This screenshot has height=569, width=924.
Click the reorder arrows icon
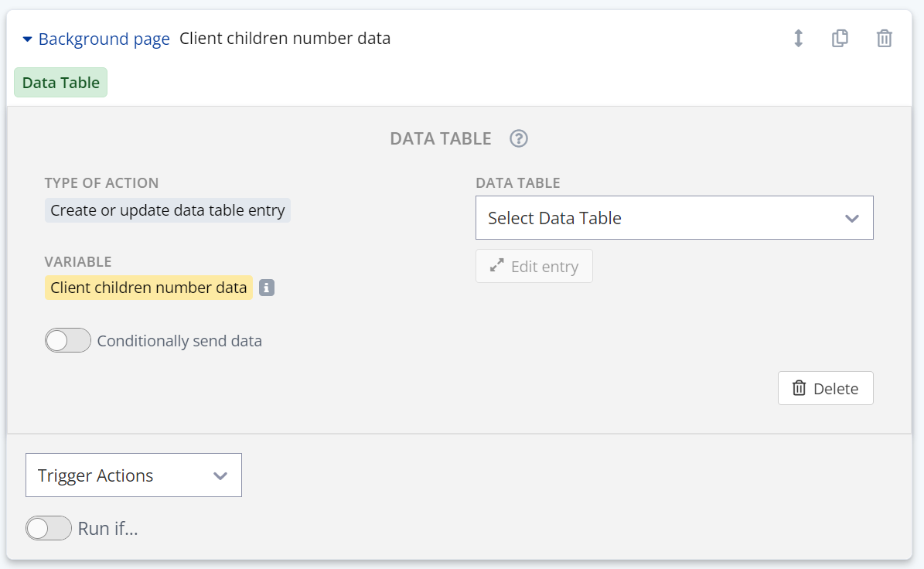point(798,38)
